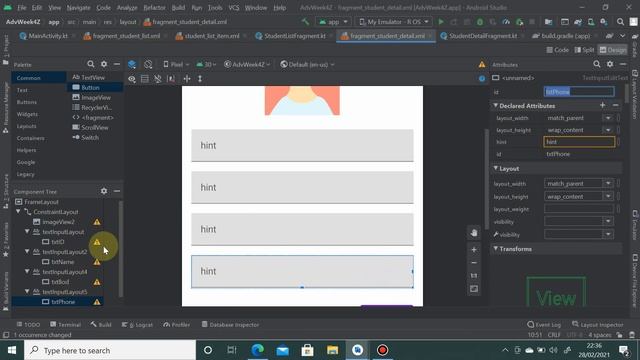Open Palette settings gear

point(104,64)
